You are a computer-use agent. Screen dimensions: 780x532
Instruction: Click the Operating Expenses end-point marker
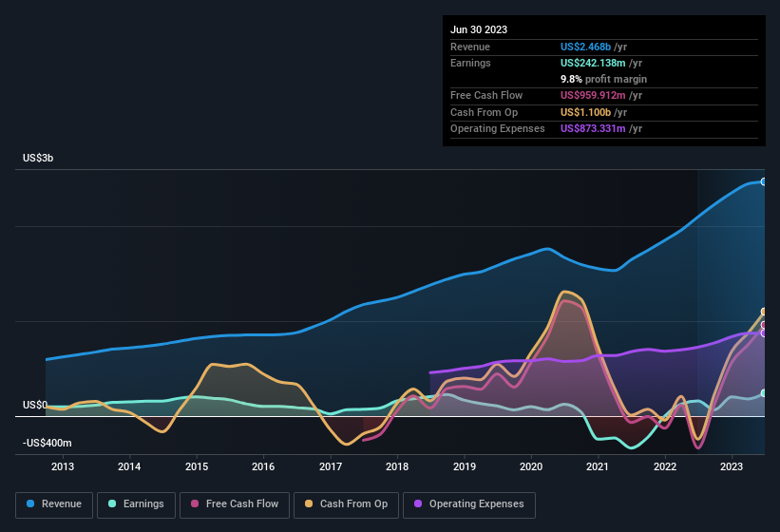click(764, 333)
